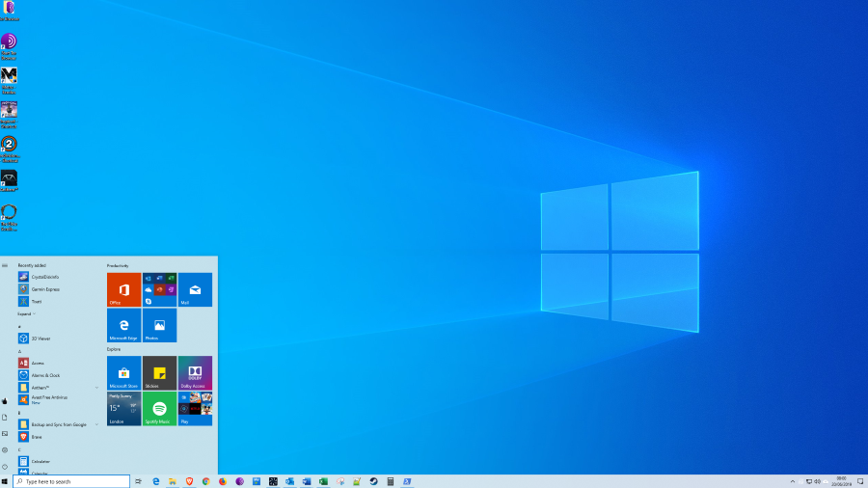Open the Play games folder tile
868x488 pixels.
tap(195, 408)
